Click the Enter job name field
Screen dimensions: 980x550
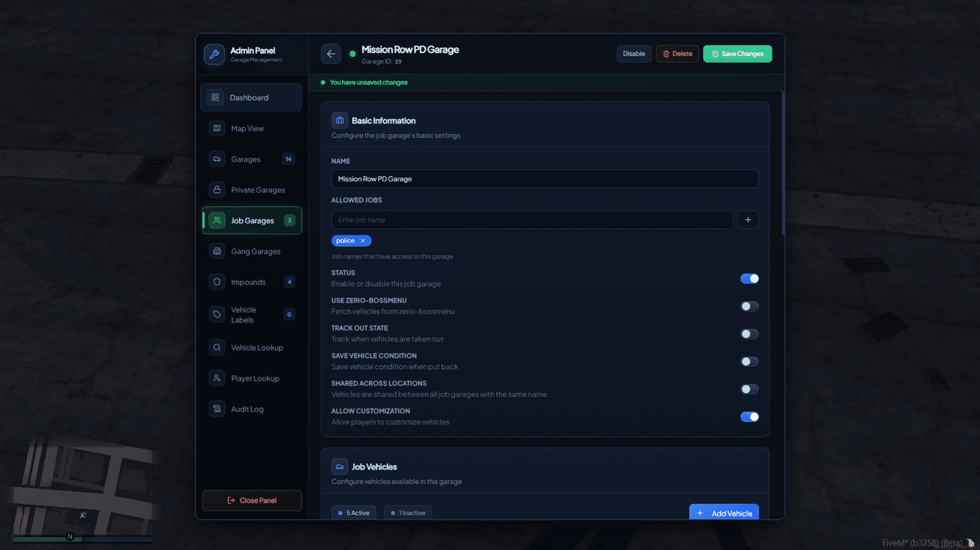(532, 220)
